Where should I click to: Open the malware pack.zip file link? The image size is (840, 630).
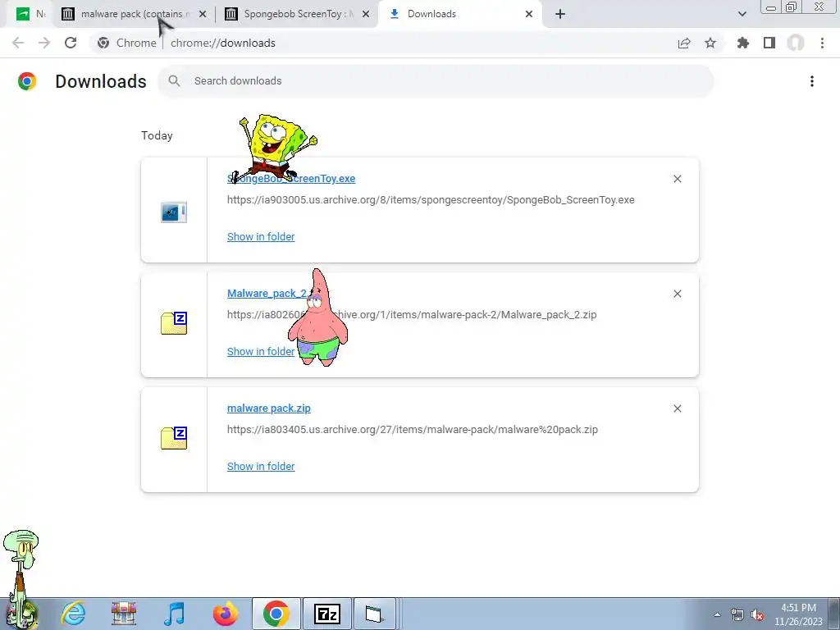[x=269, y=409]
